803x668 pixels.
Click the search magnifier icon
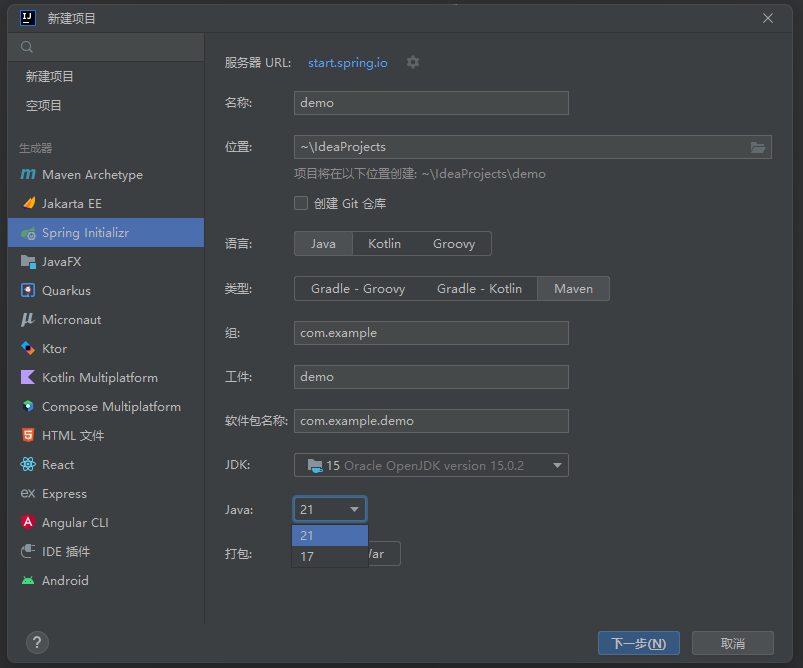(27, 48)
